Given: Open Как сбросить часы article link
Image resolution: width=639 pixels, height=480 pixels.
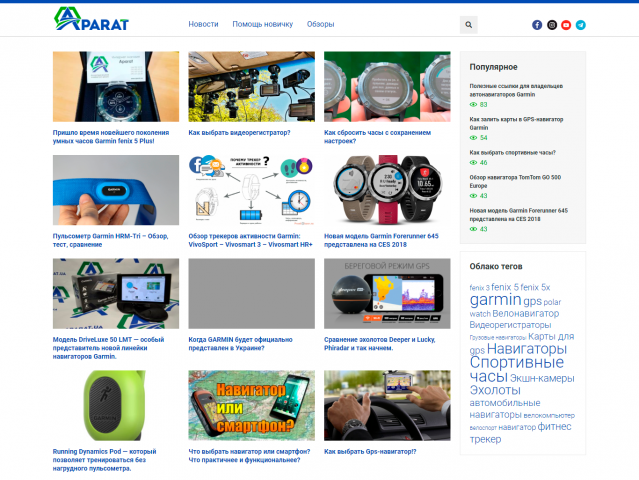Looking at the screenshot, I should (x=377, y=137).
